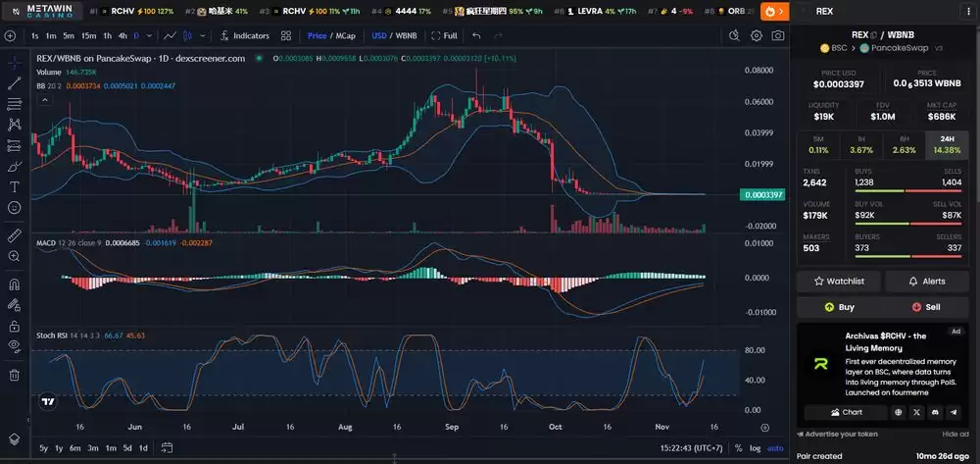The height and width of the screenshot is (464, 980).
Task: Toggle log scale on price axis
Action: (x=753, y=448)
